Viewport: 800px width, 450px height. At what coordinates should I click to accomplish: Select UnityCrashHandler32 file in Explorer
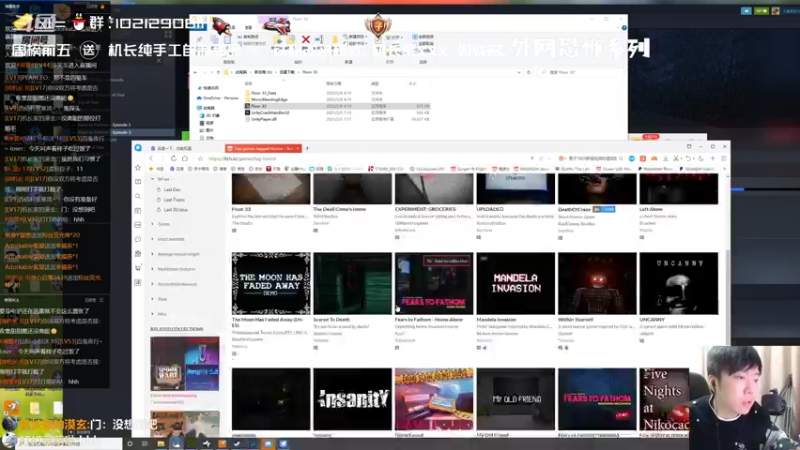[267, 113]
